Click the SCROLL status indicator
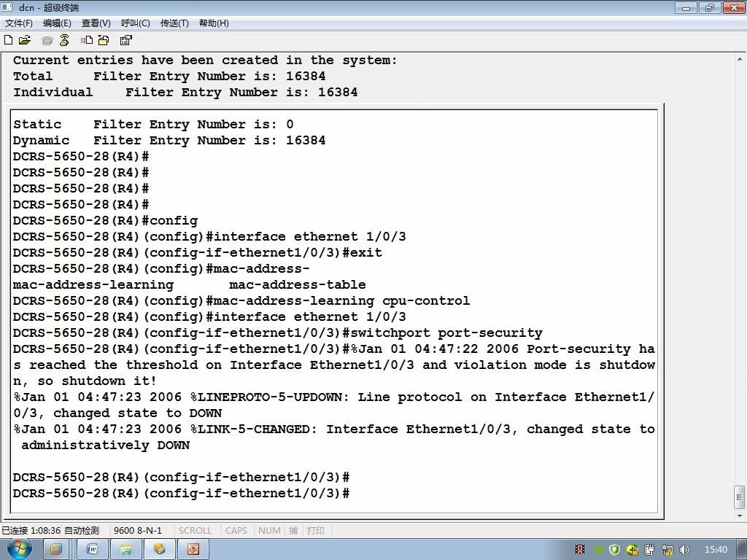 pyautogui.click(x=195, y=531)
